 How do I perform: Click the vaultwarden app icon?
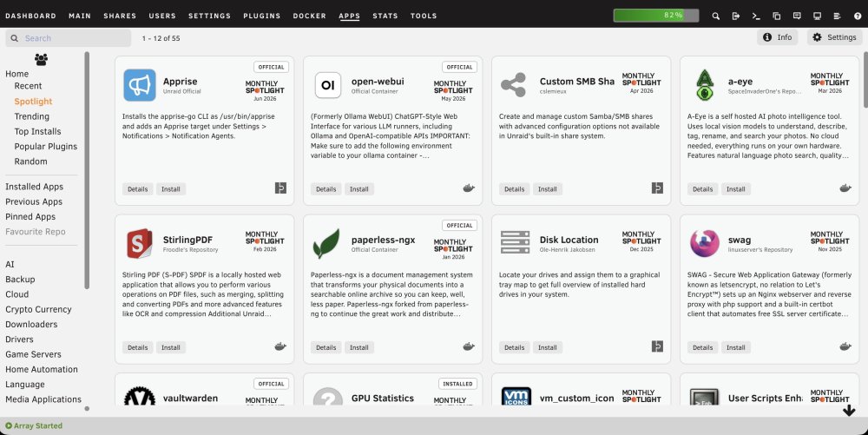140,397
